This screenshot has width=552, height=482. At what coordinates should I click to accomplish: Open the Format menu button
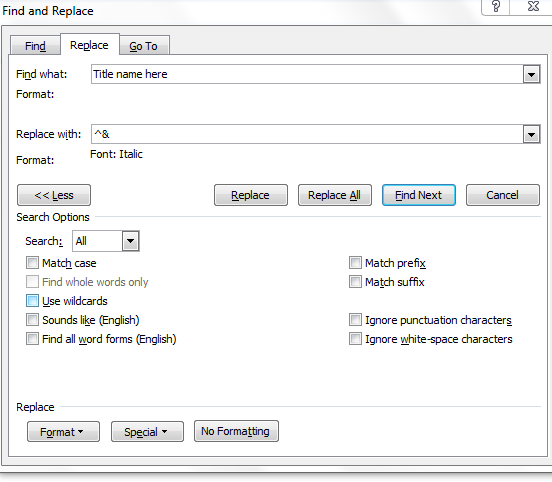coord(63,432)
